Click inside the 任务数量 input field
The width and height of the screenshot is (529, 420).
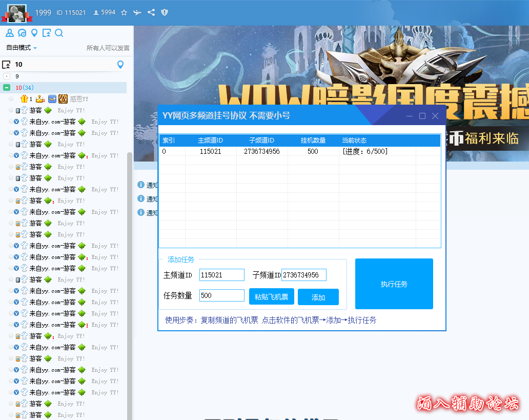[x=221, y=295]
